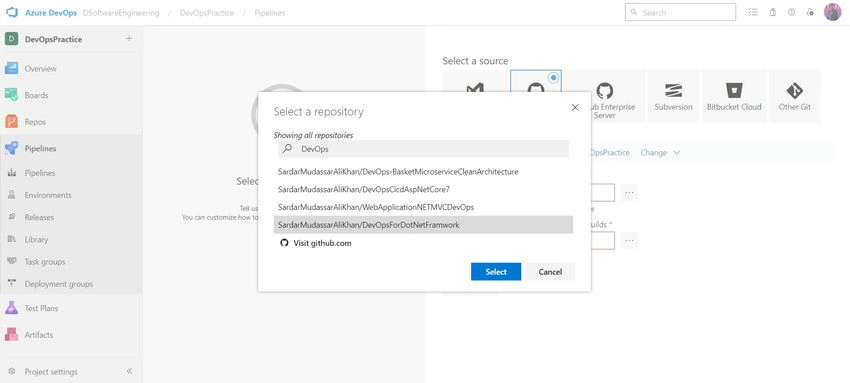The height and width of the screenshot is (383, 850).
Task: Click DSoftwareEngineering breadcrumb
Action: pyautogui.click(x=121, y=12)
